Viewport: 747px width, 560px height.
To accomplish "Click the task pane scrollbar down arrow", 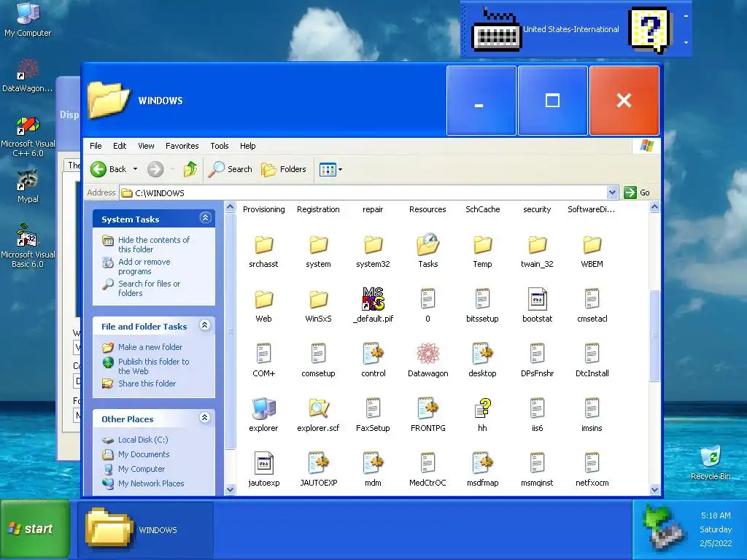I will point(230,489).
